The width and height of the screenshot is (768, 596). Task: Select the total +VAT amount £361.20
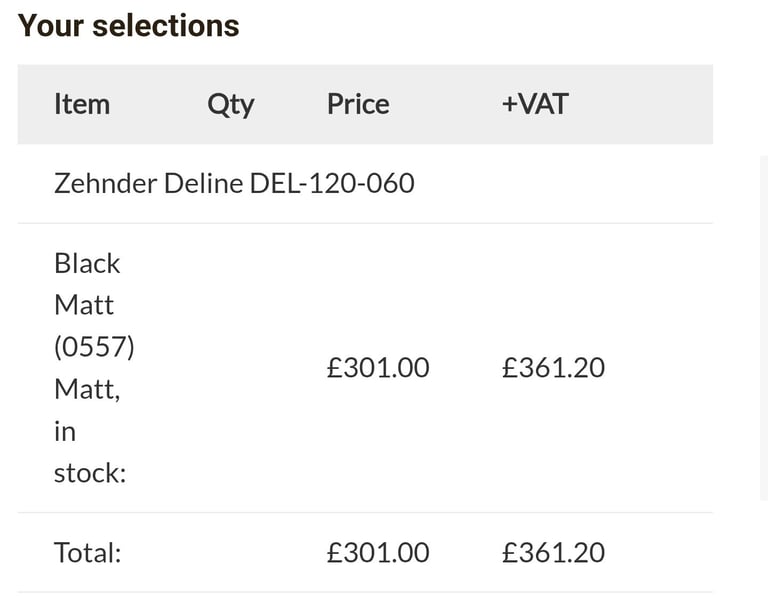click(x=553, y=553)
